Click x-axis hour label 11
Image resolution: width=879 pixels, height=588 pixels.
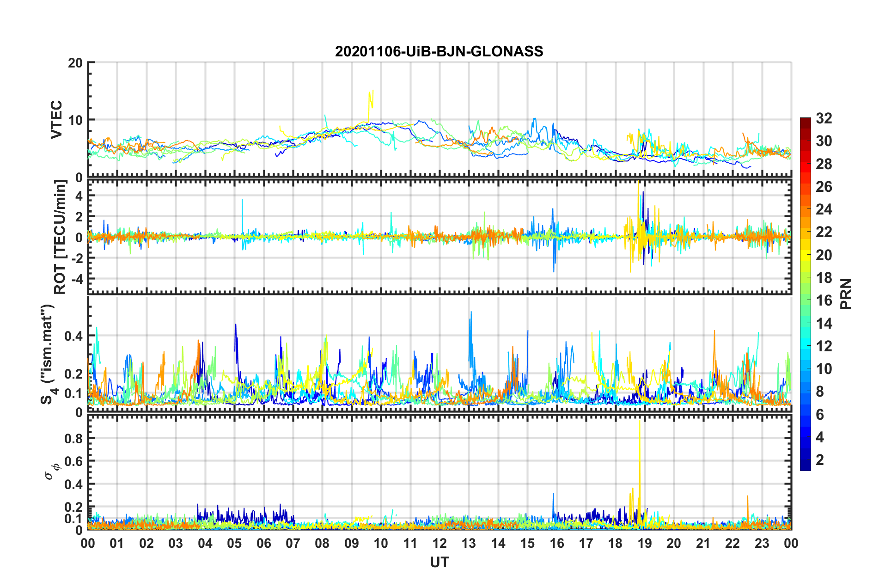(410, 543)
